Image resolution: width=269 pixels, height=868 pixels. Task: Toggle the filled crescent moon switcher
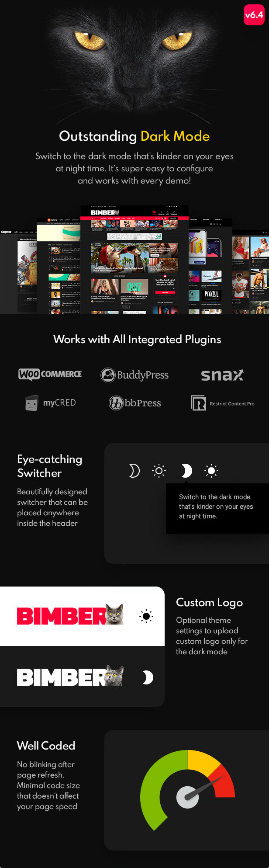click(x=186, y=471)
